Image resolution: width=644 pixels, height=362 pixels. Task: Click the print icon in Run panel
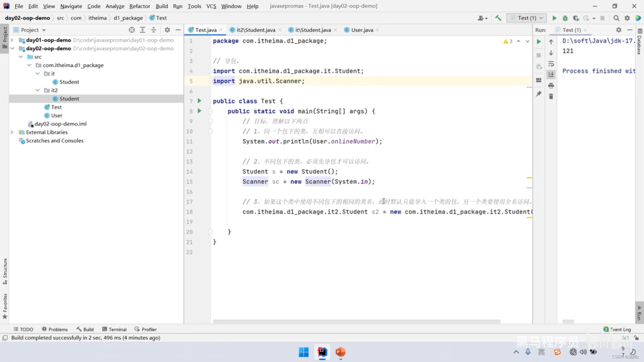[551, 86]
